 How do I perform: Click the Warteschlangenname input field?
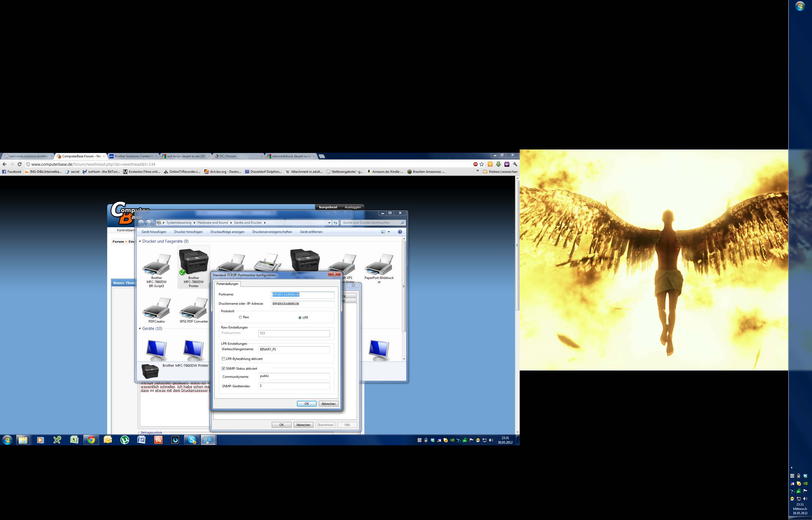click(x=294, y=349)
